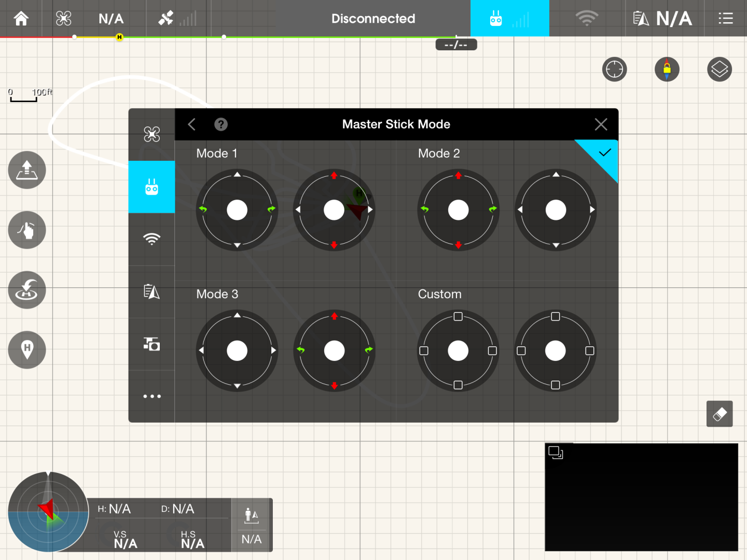The image size is (747, 560).
Task: Click yellow H marker on flight progress bar
Action: 119,37
